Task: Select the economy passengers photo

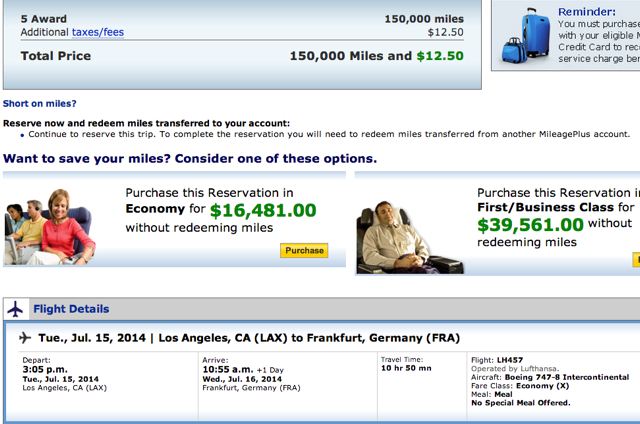Action: click(50, 227)
